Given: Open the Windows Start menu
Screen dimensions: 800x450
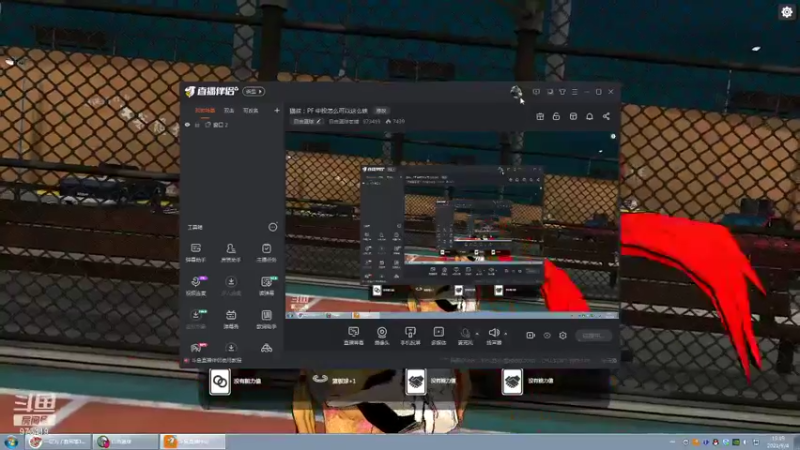Looking at the screenshot, I should 11,442.
